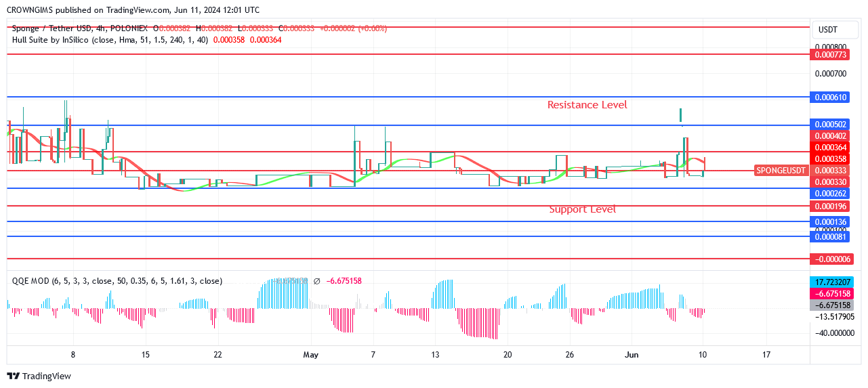Screen dimensions: 868x388
Task: Click the TradingView logo at the bottom left
Action: pos(39,376)
